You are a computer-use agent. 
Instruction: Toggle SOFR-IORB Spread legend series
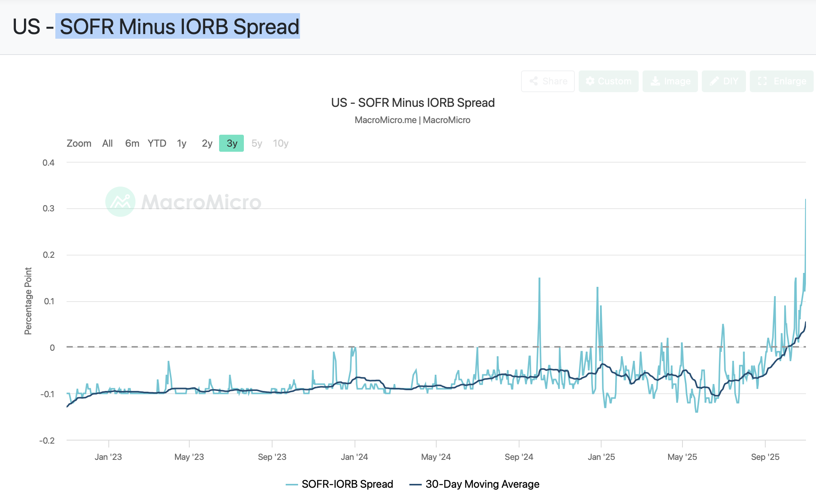coord(347,484)
